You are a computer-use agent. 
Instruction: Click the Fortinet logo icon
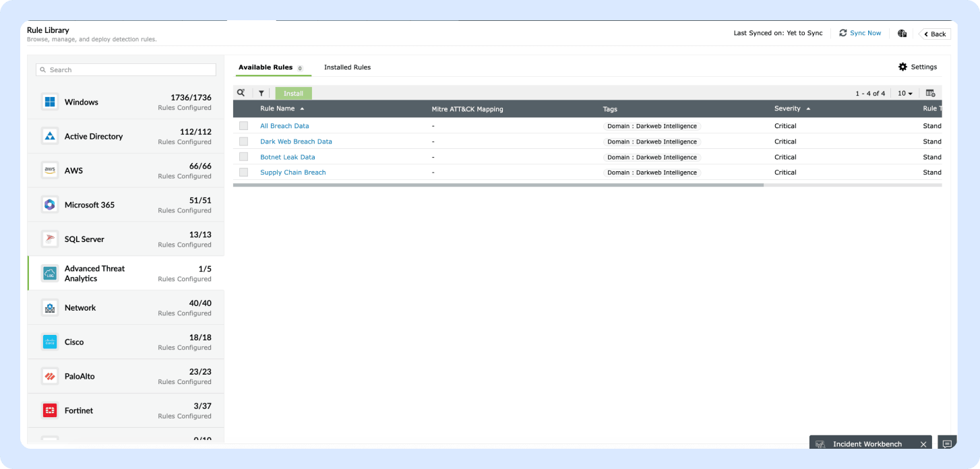click(x=50, y=410)
